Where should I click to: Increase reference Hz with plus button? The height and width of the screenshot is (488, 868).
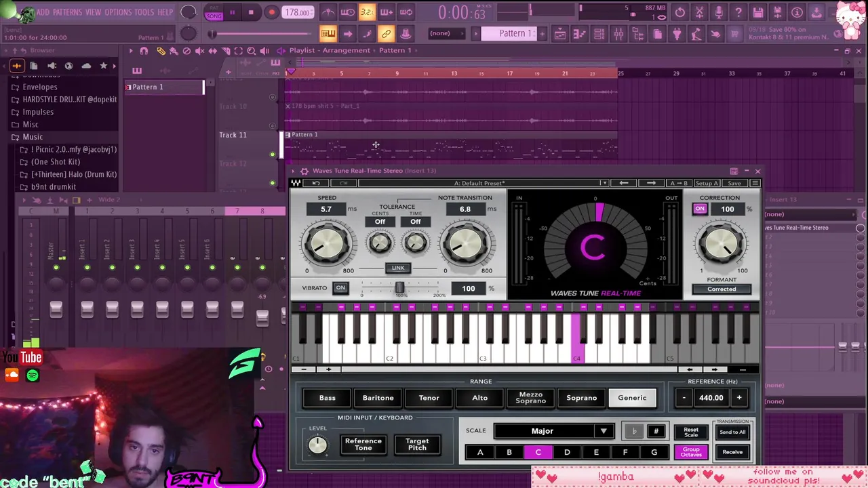[739, 398]
